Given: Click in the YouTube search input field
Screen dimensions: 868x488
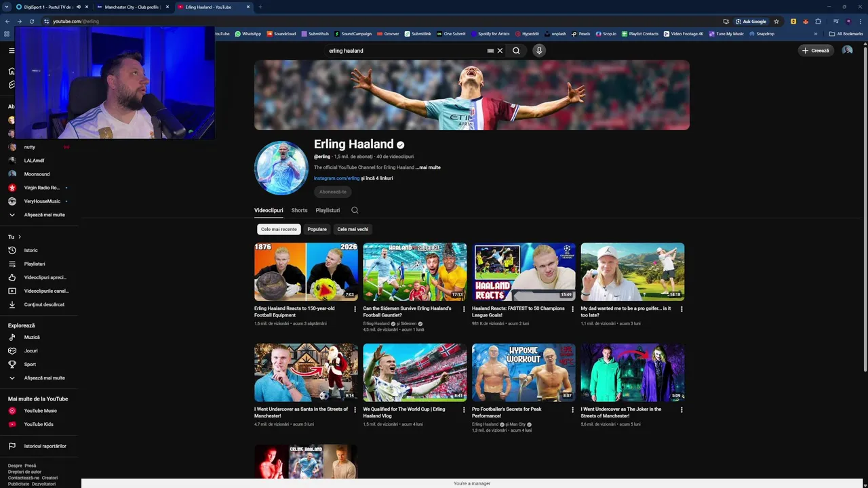Looking at the screenshot, I should pos(403,50).
